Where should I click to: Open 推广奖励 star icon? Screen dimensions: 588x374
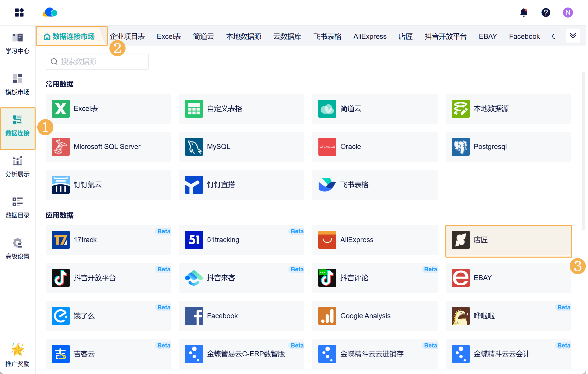tap(18, 349)
